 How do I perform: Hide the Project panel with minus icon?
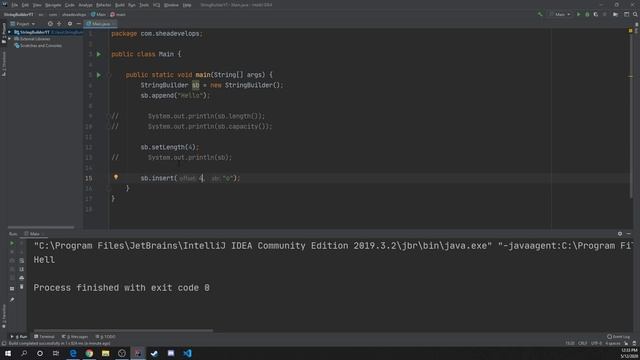(78, 24)
